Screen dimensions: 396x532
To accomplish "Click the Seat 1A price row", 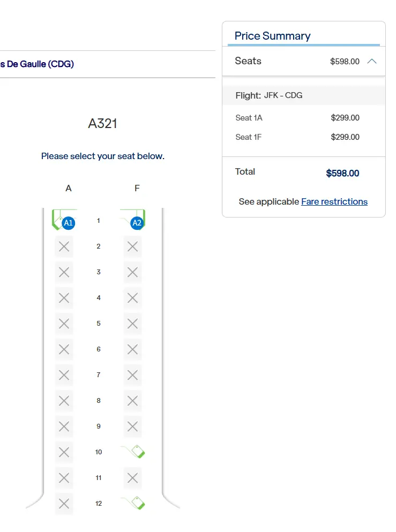I will point(303,118).
